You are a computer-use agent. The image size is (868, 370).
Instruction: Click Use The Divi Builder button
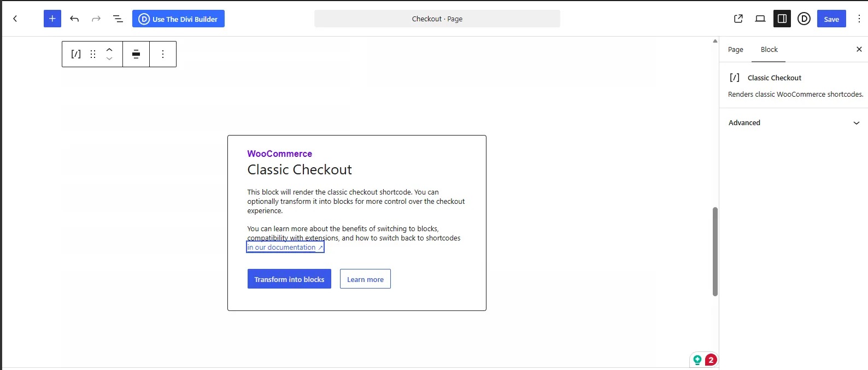pos(178,19)
